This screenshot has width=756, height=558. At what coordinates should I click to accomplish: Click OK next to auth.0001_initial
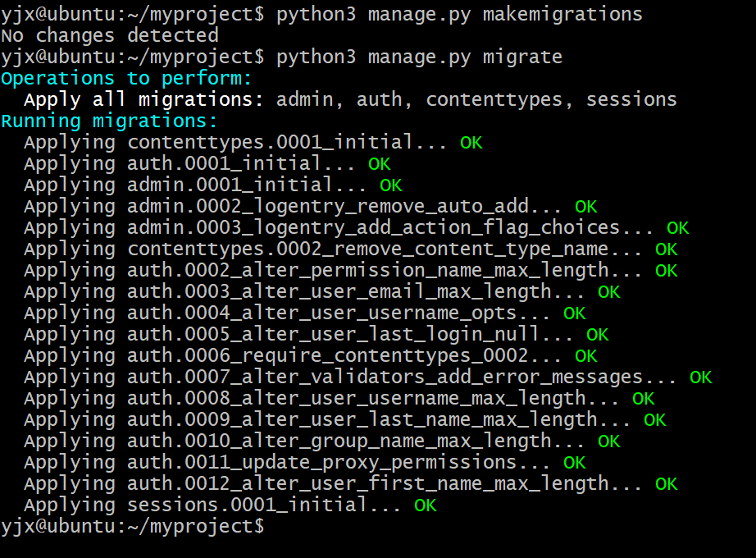point(380,164)
